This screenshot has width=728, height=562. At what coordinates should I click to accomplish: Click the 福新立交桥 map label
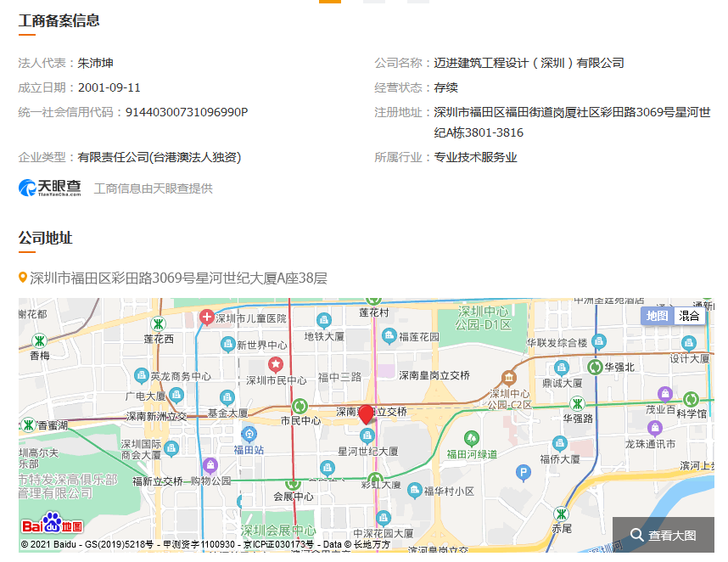(158, 481)
